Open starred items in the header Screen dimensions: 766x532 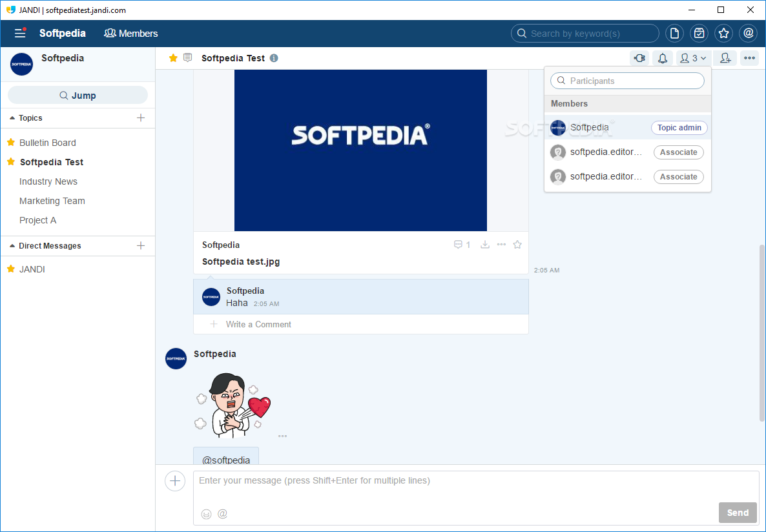tap(723, 33)
